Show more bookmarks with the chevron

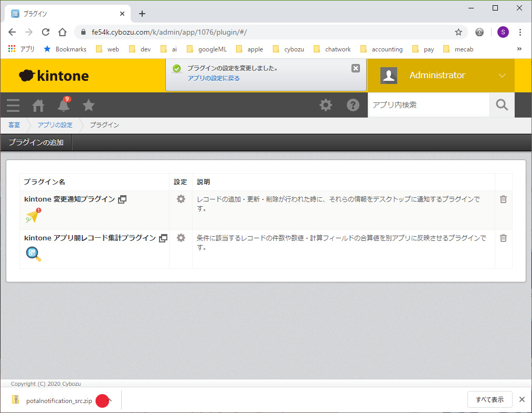pos(519,49)
